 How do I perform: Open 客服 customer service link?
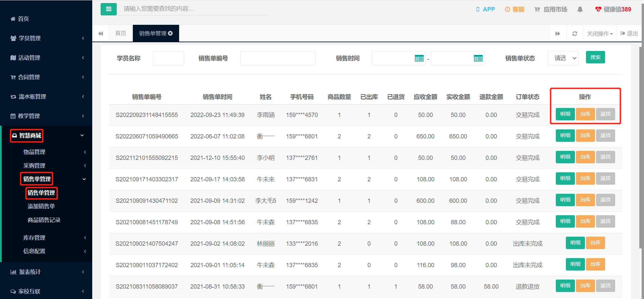pyautogui.click(x=515, y=9)
